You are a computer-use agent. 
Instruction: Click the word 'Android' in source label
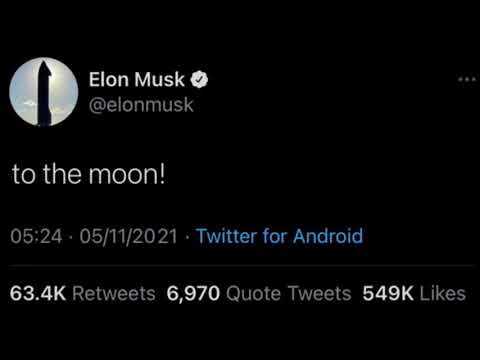(x=328, y=236)
